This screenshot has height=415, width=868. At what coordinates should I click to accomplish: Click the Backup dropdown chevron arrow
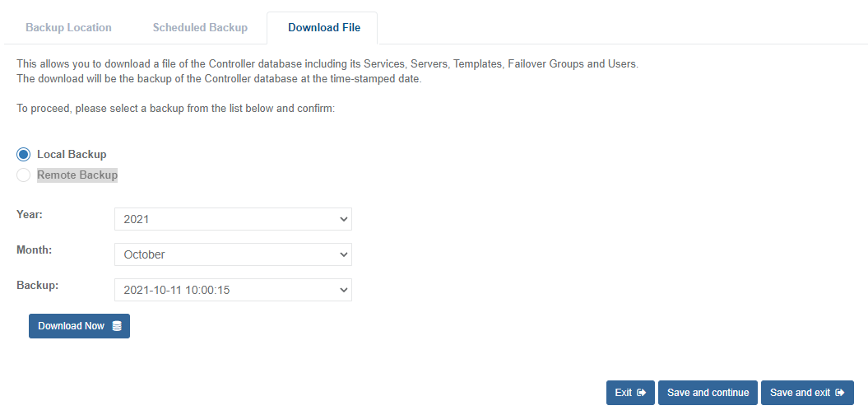343,290
